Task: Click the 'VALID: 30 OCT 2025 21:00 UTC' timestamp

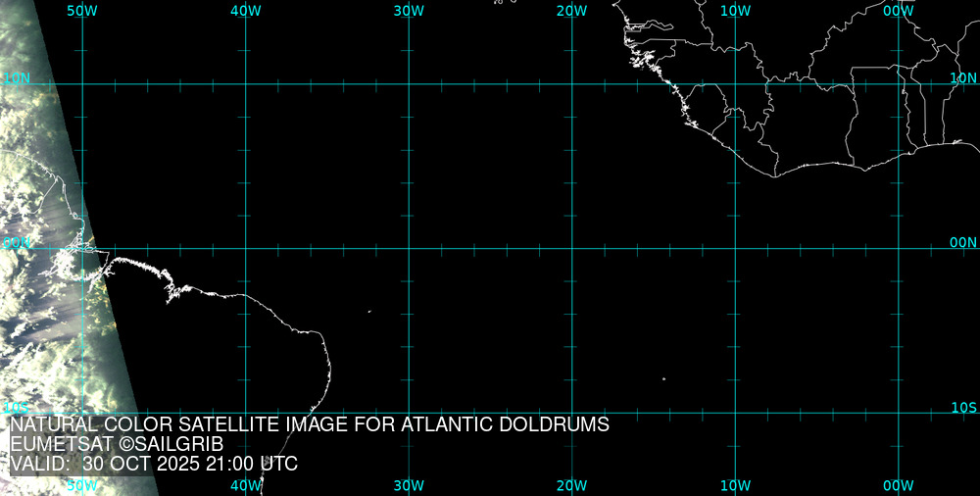Action: point(154,464)
